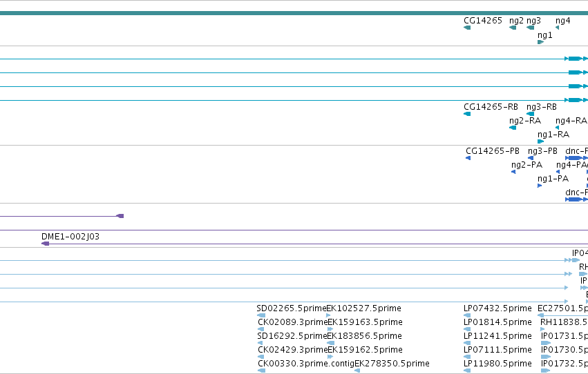The width and height of the screenshot is (588, 374).
Task: Select EST CK02429.3prime
Action: pos(292,350)
